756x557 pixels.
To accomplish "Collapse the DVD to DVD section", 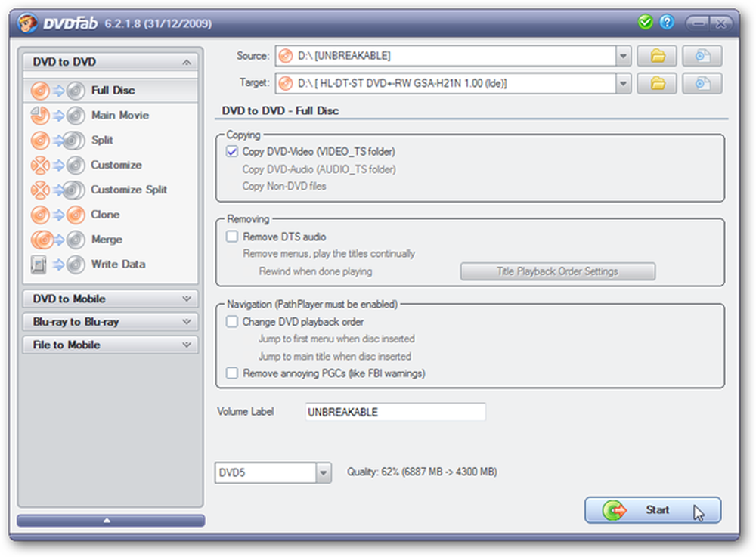I will pos(187,62).
